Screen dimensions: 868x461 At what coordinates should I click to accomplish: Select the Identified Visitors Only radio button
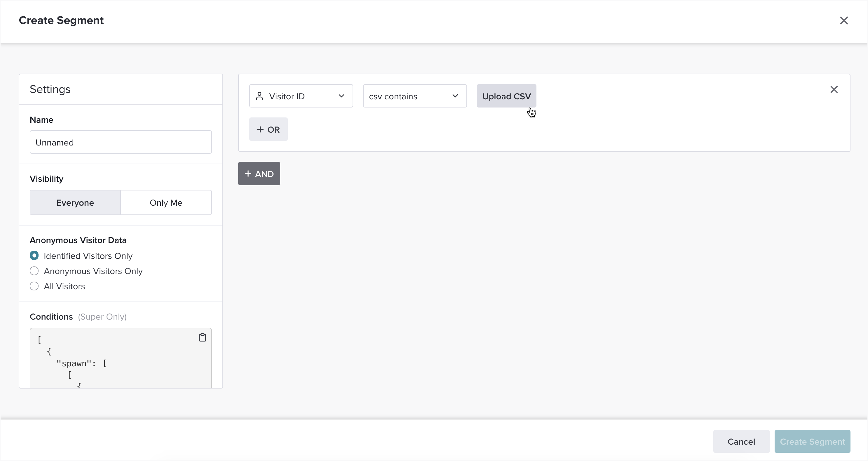[34, 256]
